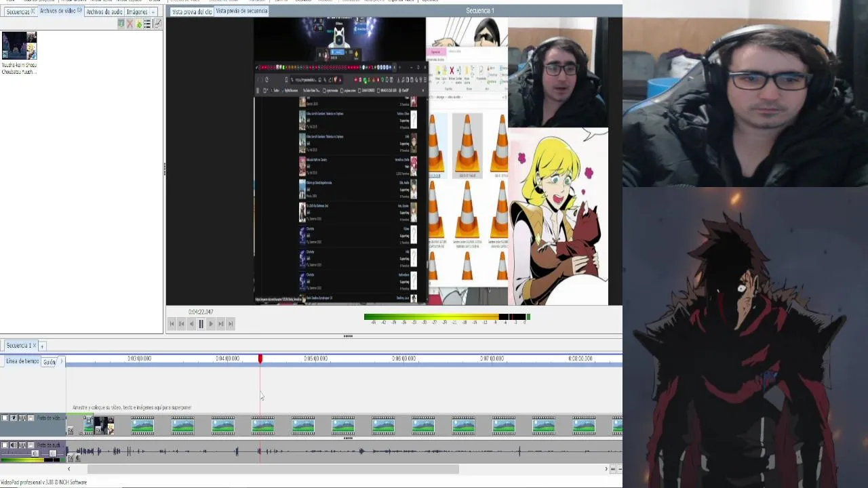Screen dimensions: 868x488
Task: Click the VideoPad profesional status bar text
Action: [x=44, y=483]
